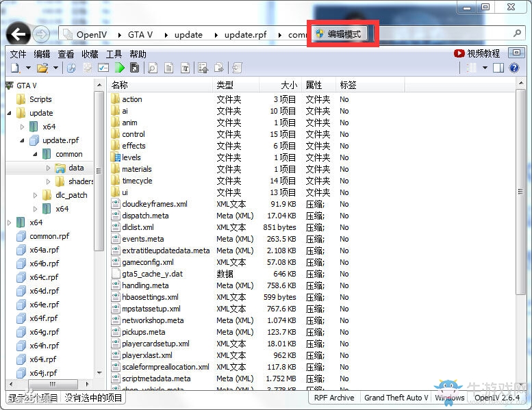Select handling.meta in the file list
This screenshot has width=532, height=410.
click(x=145, y=285)
